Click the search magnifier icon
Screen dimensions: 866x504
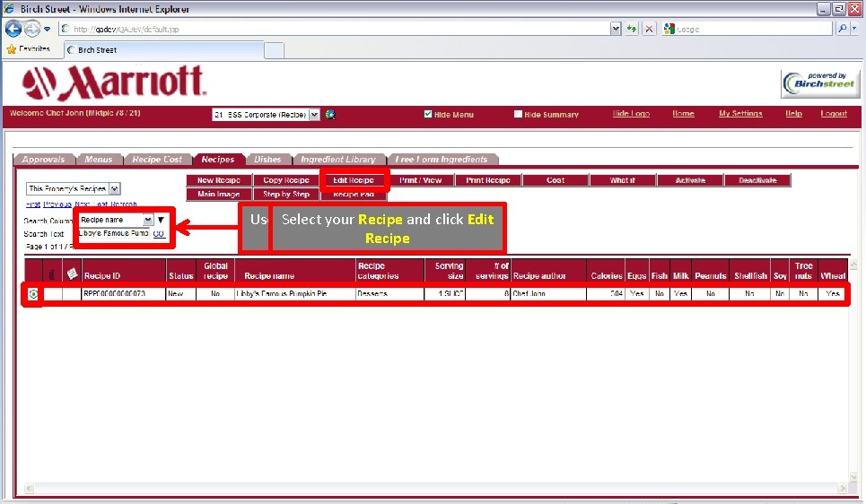(x=842, y=29)
